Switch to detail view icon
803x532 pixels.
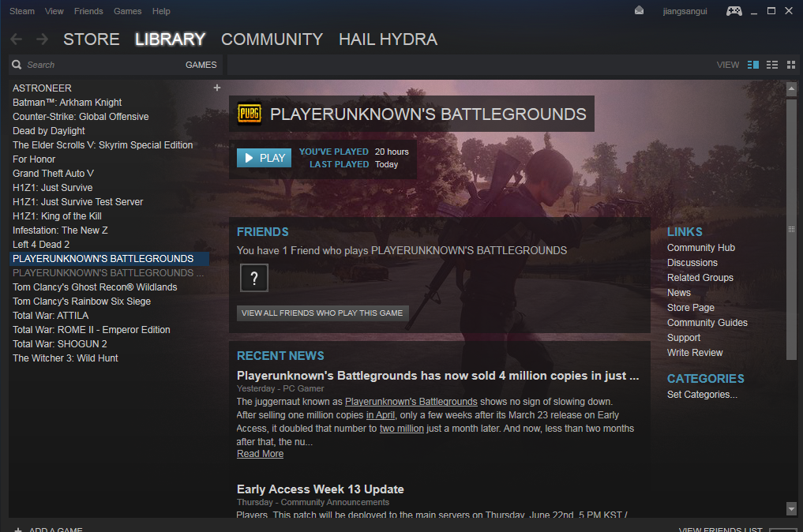tap(752, 65)
